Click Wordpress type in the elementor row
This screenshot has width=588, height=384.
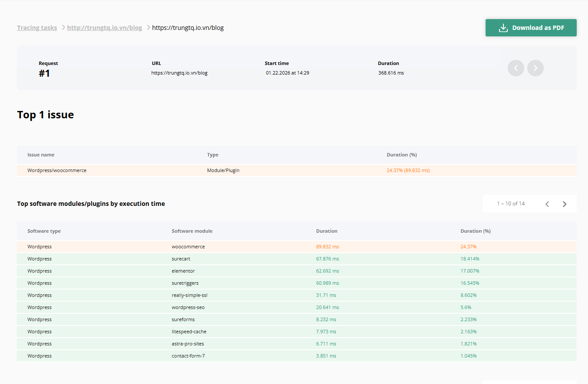(x=39, y=271)
